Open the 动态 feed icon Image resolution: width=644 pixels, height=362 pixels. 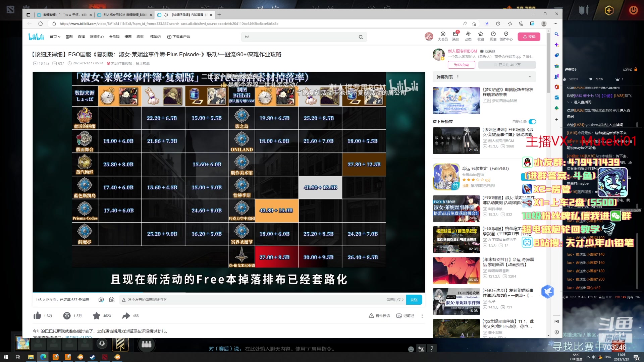(468, 36)
